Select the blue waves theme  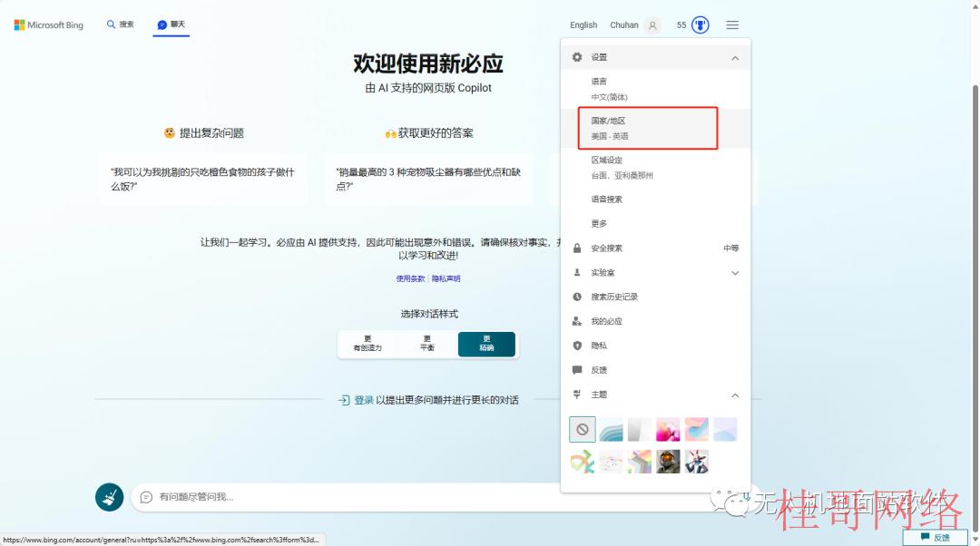point(611,430)
